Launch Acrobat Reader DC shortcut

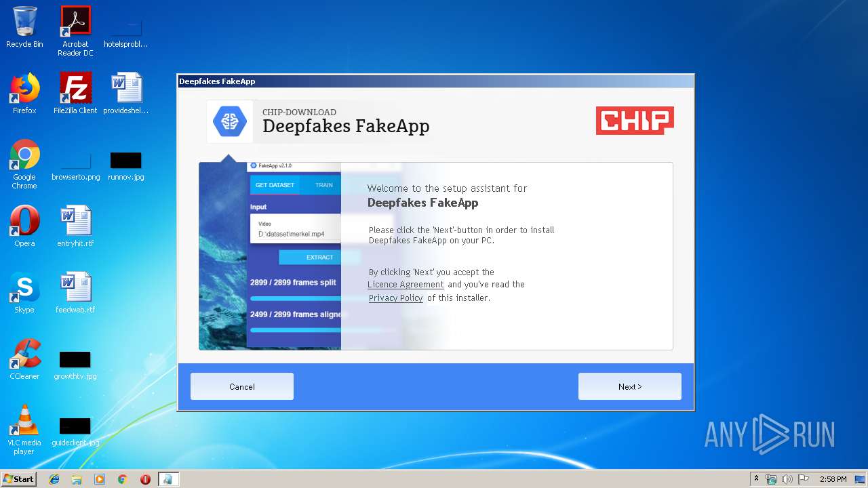(75, 30)
